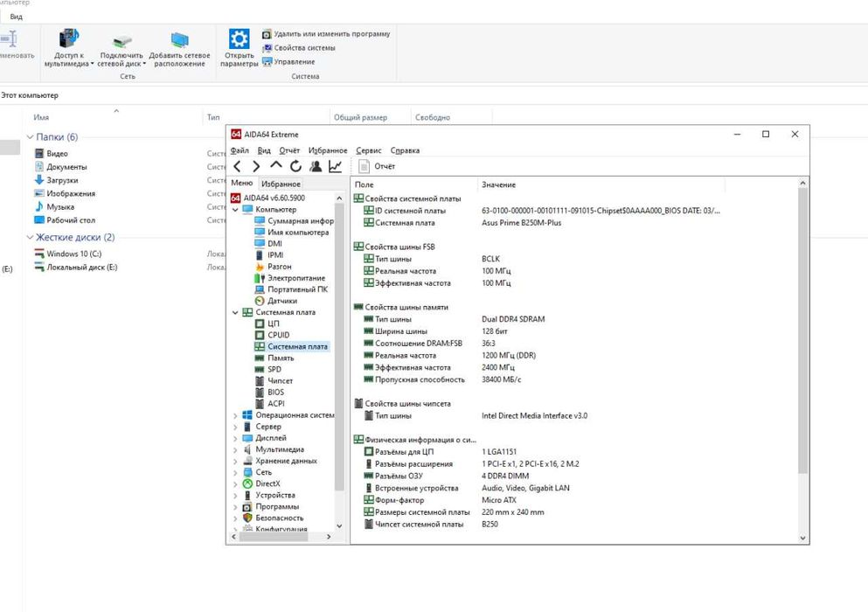Select the Чипсет tree item

[x=274, y=381]
